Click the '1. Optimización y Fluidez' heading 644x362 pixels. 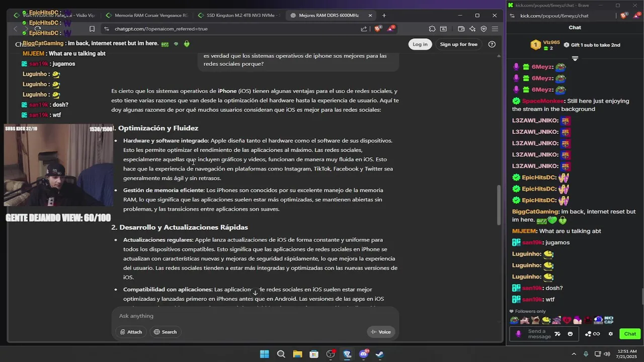point(155,128)
